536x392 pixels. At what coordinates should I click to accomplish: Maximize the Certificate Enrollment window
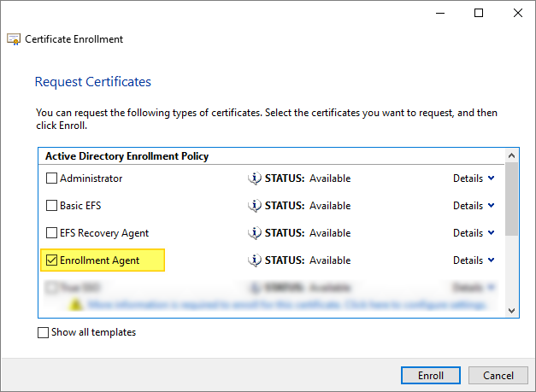(x=479, y=13)
